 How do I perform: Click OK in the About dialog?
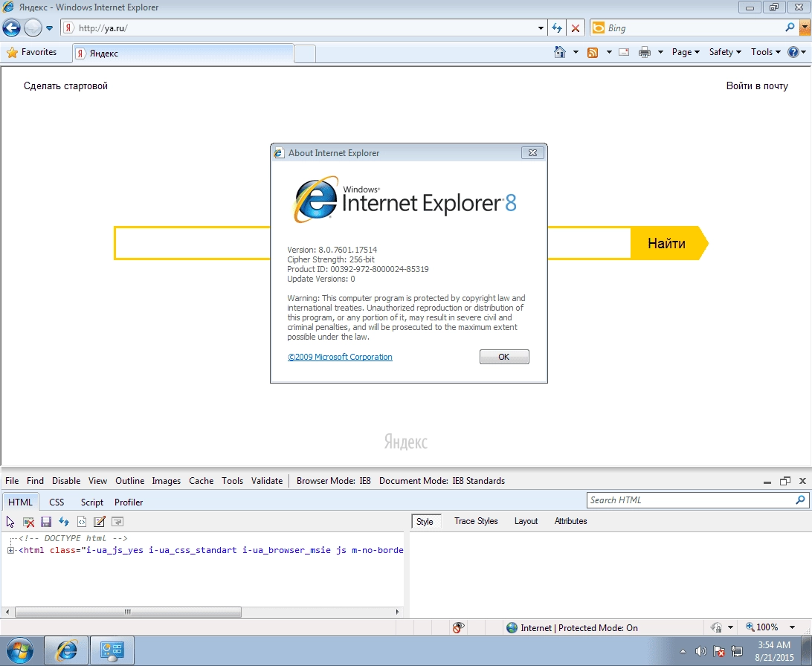click(x=504, y=357)
